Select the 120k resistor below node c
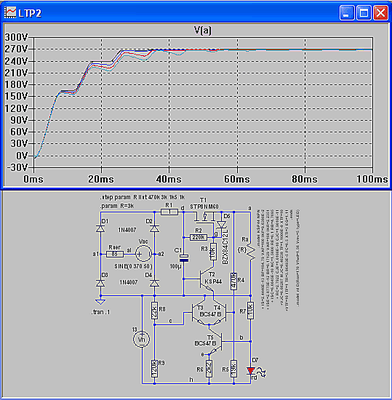The height and width of the screenshot is (400, 392). [154, 368]
